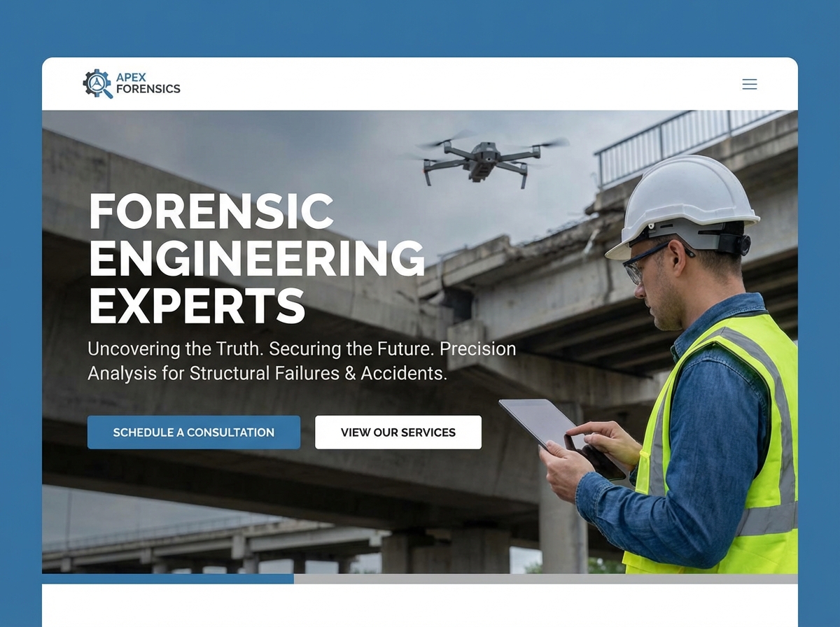This screenshot has height=627, width=840.
Task: Toggle the mobile navigation menu open
Action: pyautogui.click(x=749, y=84)
